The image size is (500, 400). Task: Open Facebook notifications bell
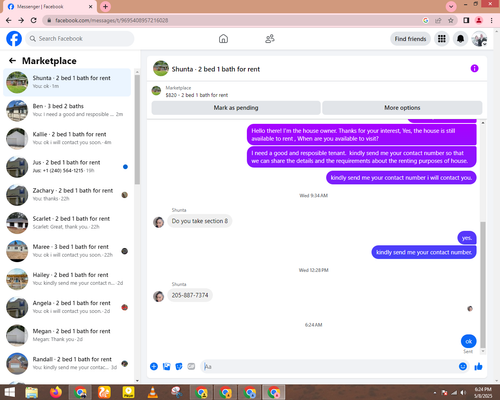pos(460,39)
